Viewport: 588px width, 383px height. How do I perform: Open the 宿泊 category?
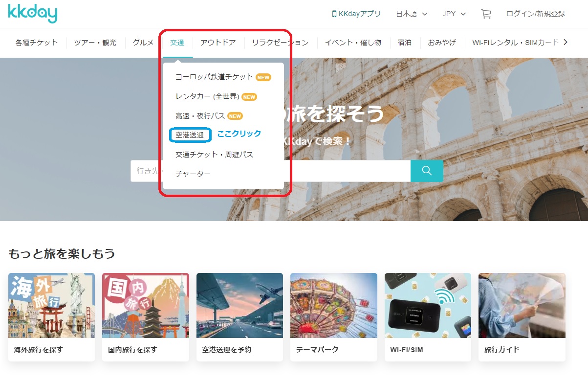tap(405, 43)
